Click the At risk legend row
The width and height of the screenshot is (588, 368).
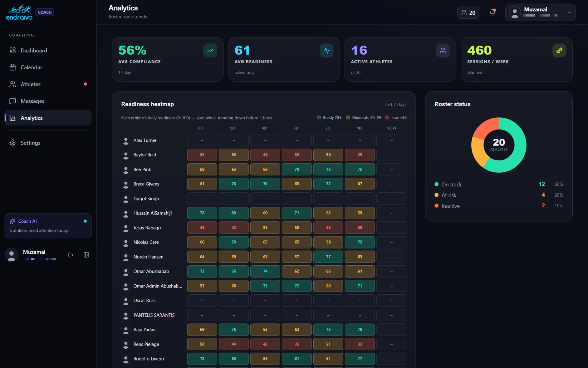click(499, 195)
